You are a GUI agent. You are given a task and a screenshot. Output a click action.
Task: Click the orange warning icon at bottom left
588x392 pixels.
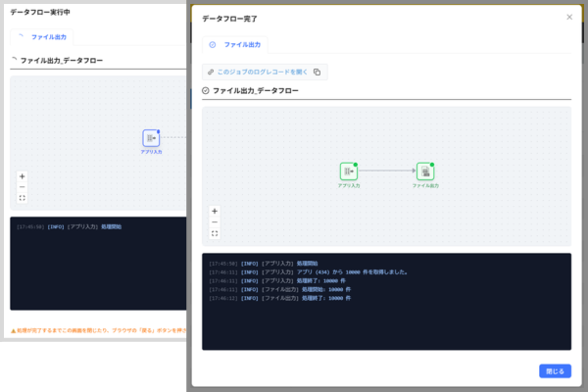click(13, 331)
